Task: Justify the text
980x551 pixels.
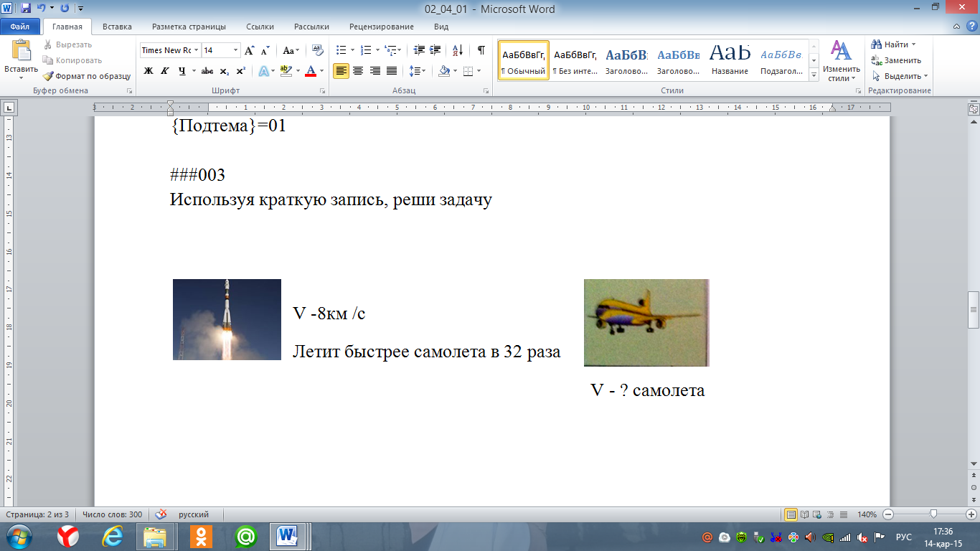Action: coord(392,70)
